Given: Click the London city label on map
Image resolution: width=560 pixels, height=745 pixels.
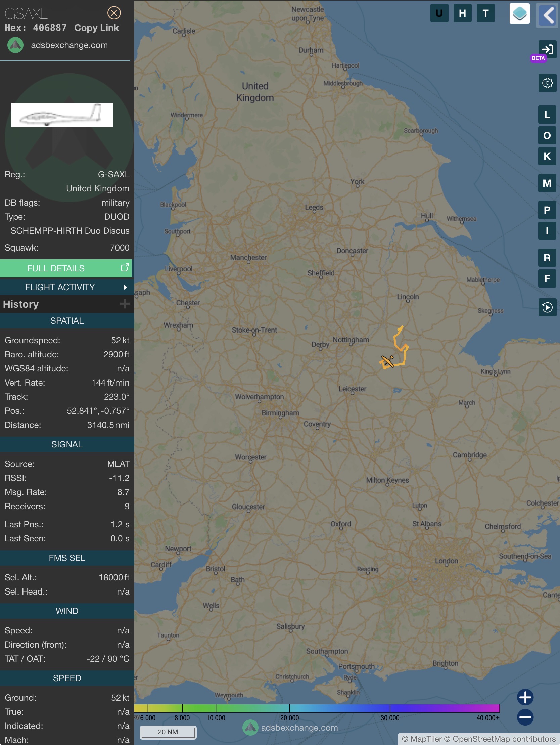Looking at the screenshot, I should pos(447,561).
